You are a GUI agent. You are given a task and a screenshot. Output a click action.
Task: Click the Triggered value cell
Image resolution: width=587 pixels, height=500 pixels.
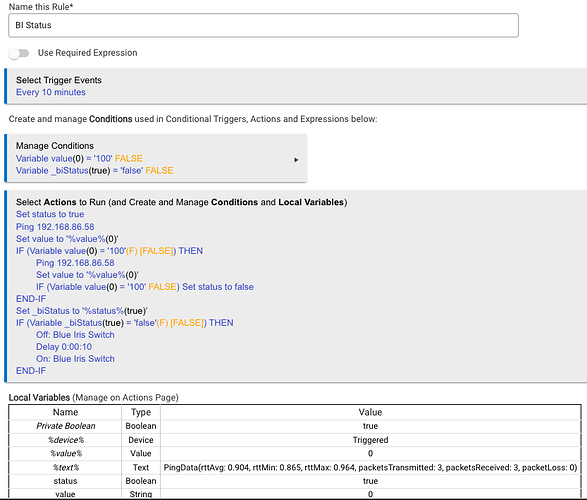click(370, 440)
